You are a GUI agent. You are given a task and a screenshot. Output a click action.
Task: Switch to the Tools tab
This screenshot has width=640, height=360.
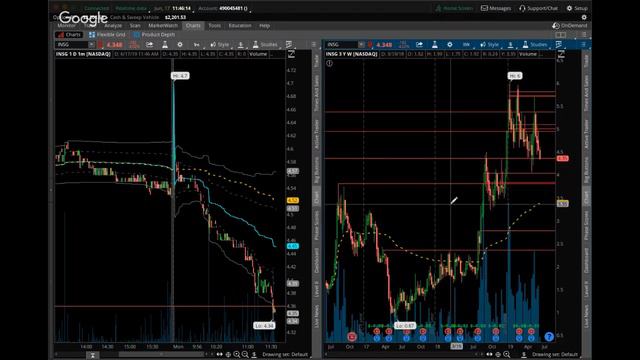[x=214, y=25]
